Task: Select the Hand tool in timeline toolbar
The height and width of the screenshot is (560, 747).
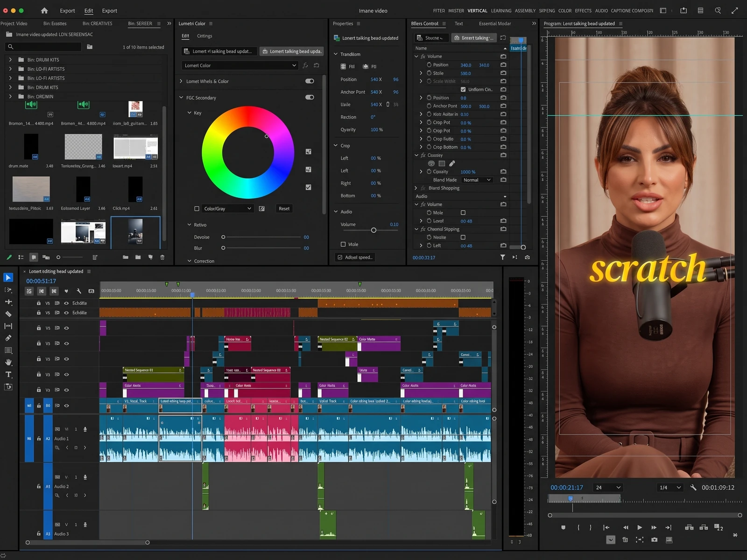Action: 8,362
